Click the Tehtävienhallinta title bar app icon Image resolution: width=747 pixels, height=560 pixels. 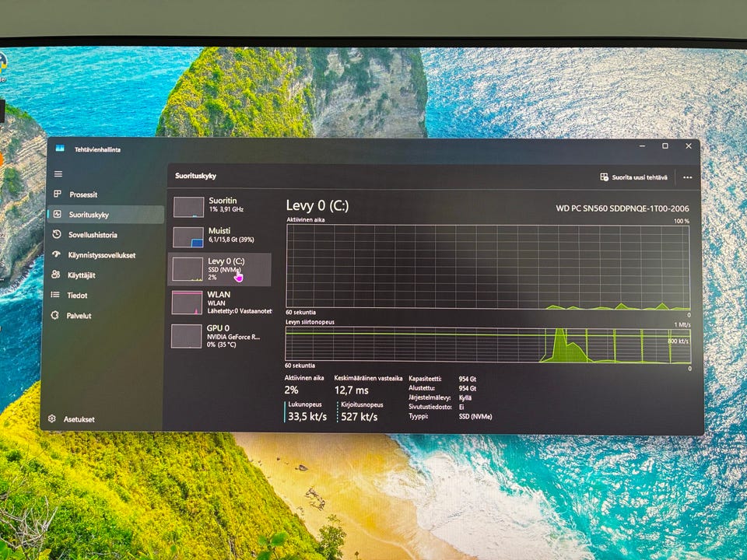60,149
